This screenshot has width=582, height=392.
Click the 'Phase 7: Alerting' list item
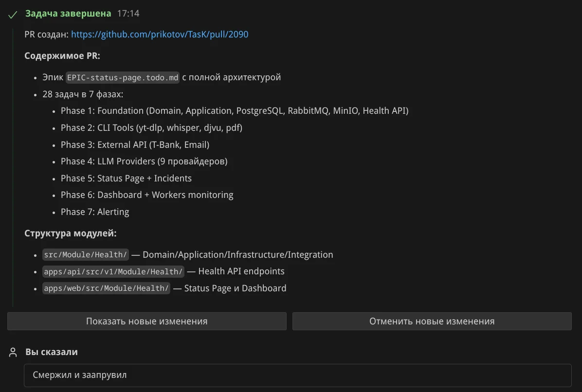point(95,212)
